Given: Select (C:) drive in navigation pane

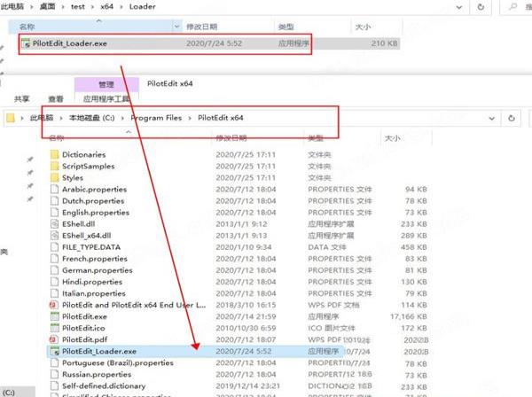Looking at the screenshot, I should [9, 393].
